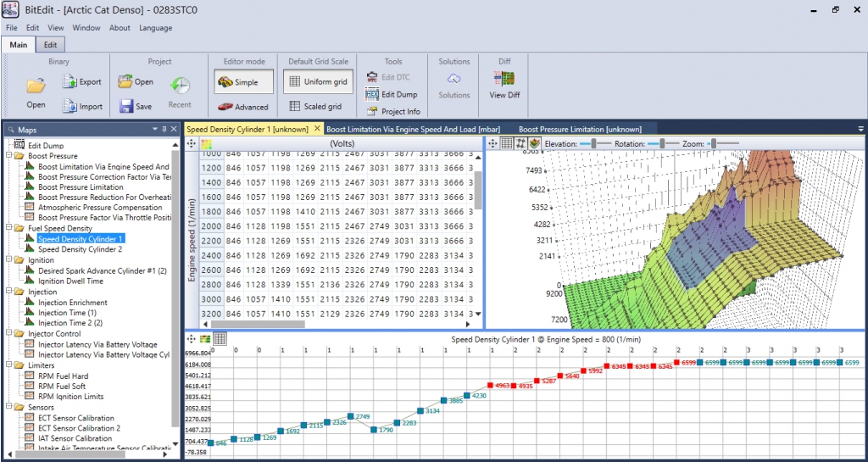Switch to the Main ribbon tab

coord(19,45)
